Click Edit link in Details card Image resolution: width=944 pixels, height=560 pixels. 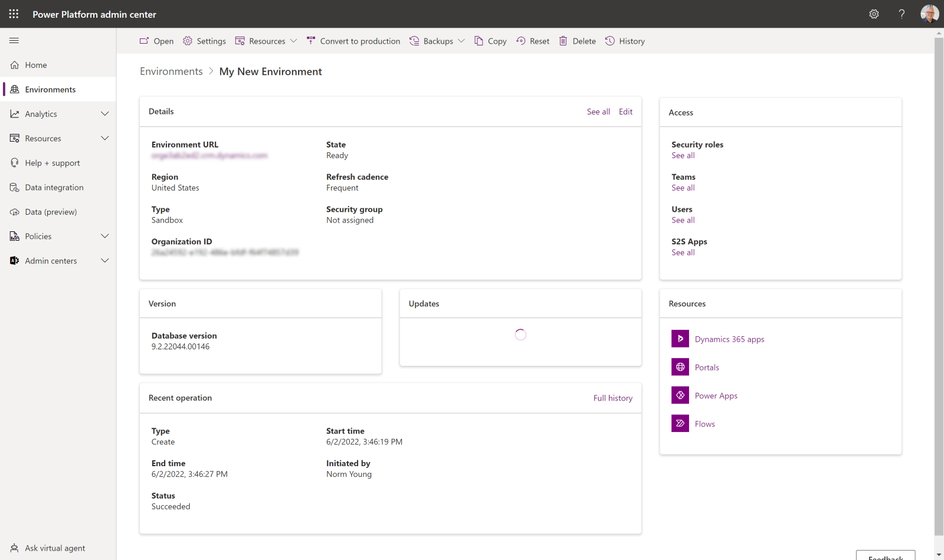point(625,112)
